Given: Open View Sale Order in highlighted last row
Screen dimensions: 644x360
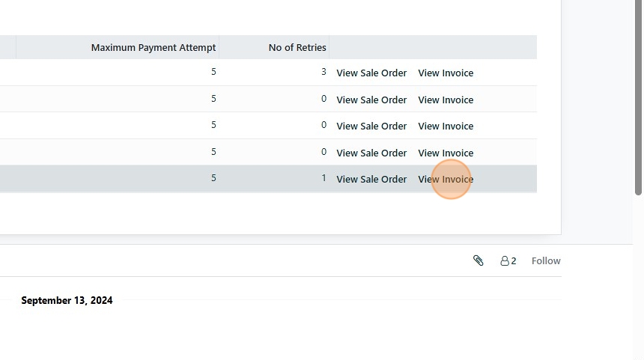Looking at the screenshot, I should [371, 179].
